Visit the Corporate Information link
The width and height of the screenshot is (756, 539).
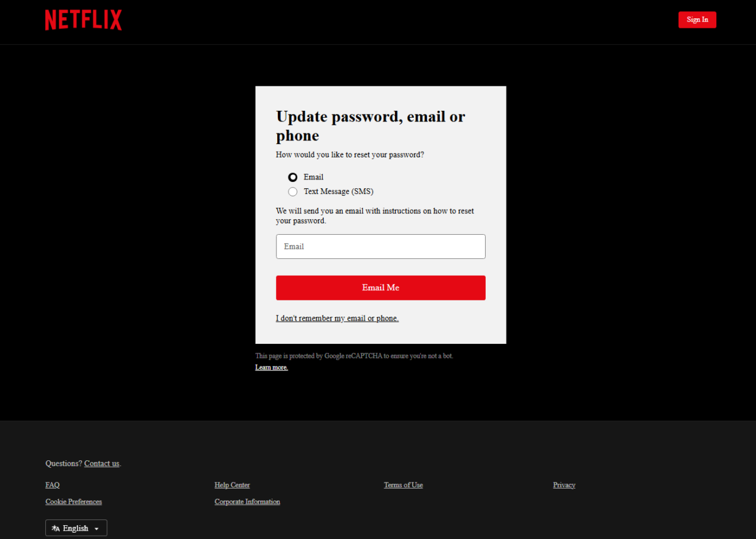click(x=247, y=502)
